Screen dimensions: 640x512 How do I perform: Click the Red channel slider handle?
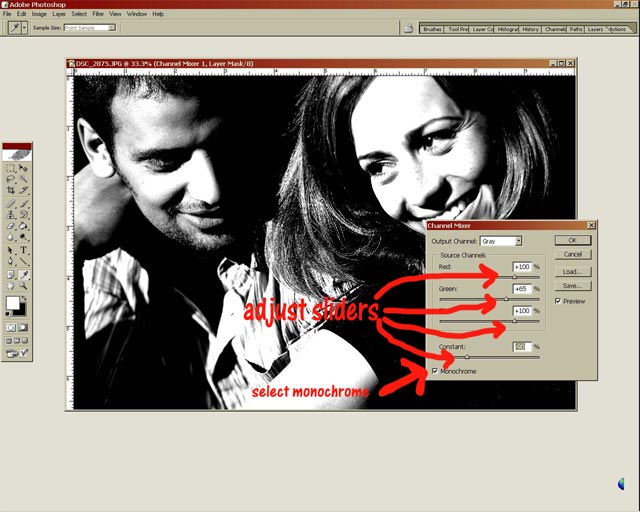pos(515,277)
